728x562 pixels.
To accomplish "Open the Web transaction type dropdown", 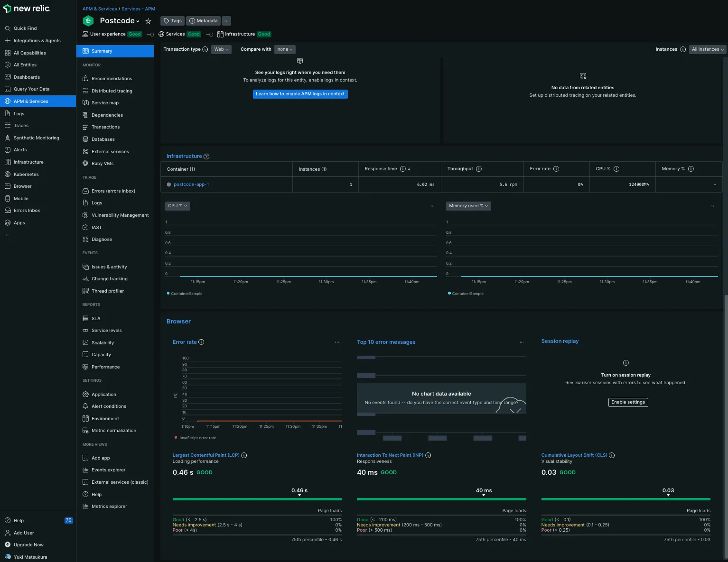I will (x=221, y=49).
